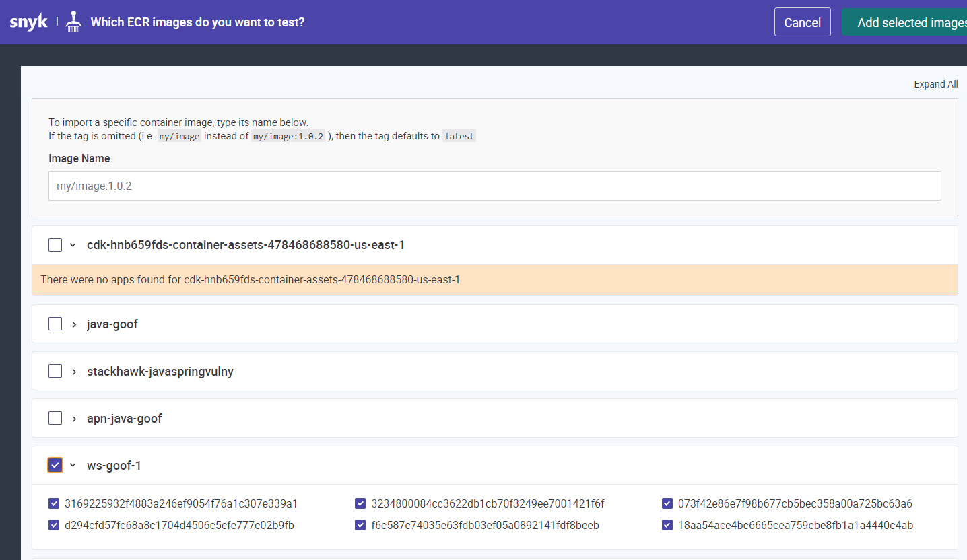967x560 pixels.
Task: Check the cdk-hnb659fds-container-assets repository checkbox
Action: point(55,245)
